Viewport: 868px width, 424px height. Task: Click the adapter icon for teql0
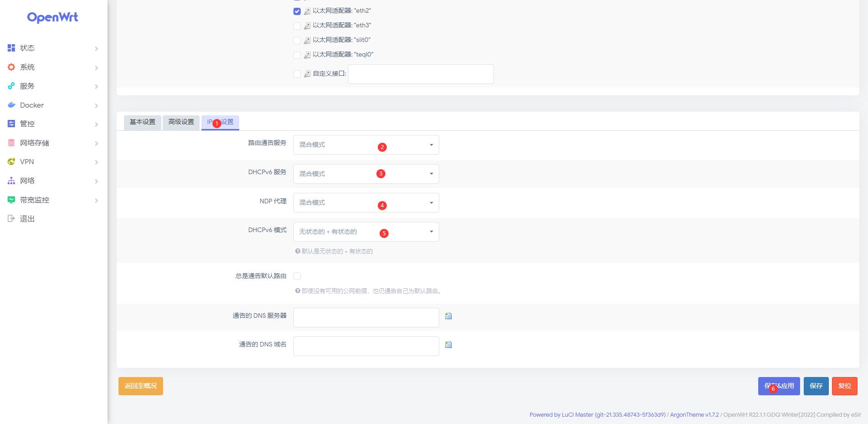[x=308, y=55]
